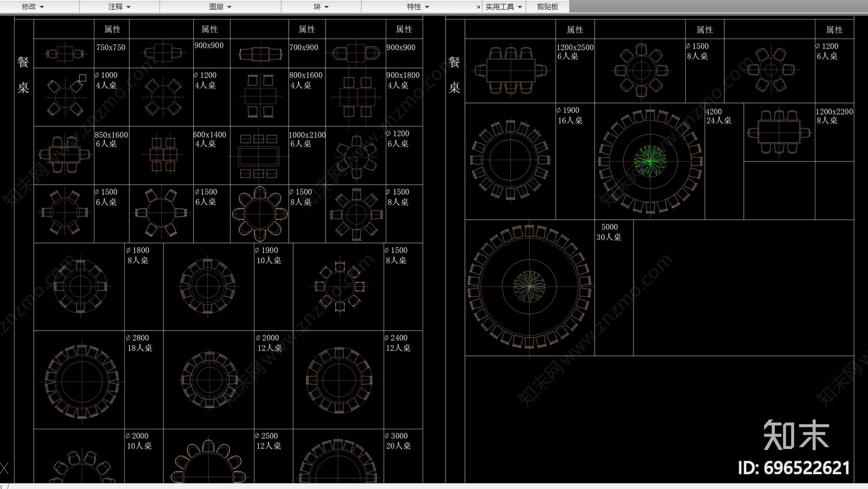Select the 900x1800 4人桌 table drawing

coord(356,97)
